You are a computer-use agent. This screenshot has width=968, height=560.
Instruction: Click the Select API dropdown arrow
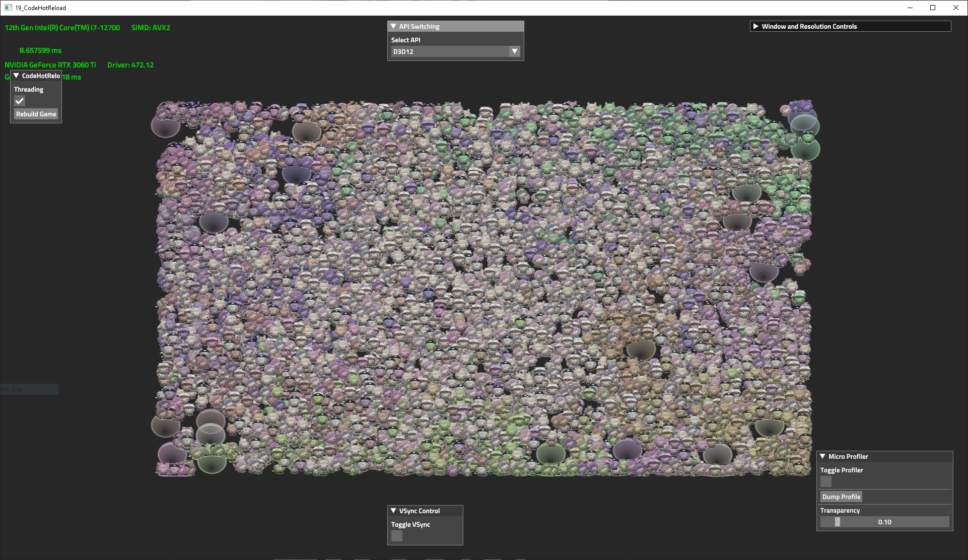[x=514, y=51]
